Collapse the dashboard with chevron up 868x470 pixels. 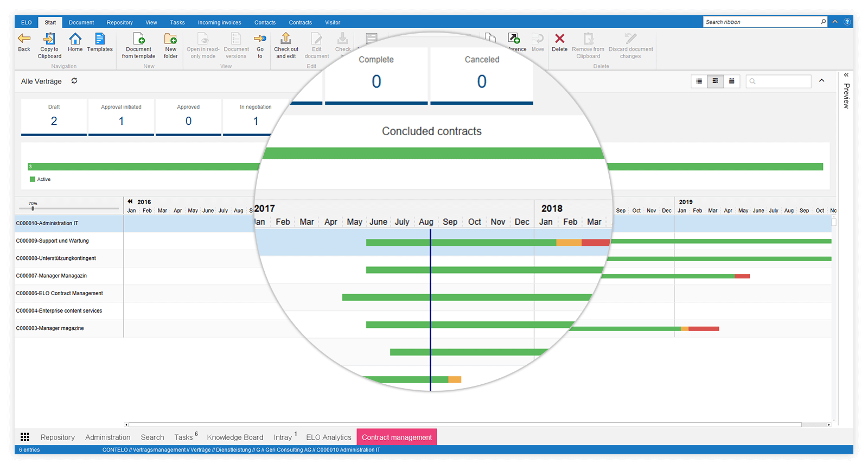[x=822, y=81]
